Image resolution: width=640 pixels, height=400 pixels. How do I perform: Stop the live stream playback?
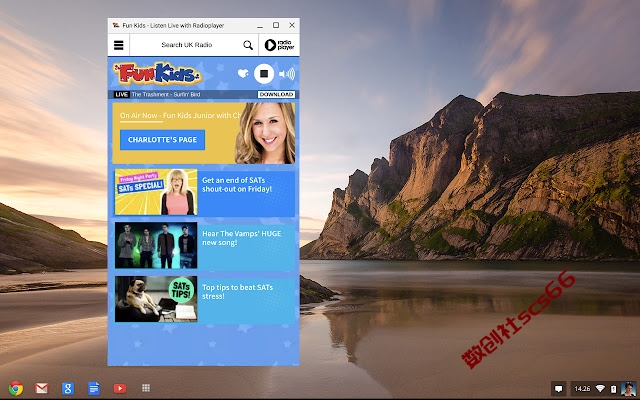pos(264,73)
